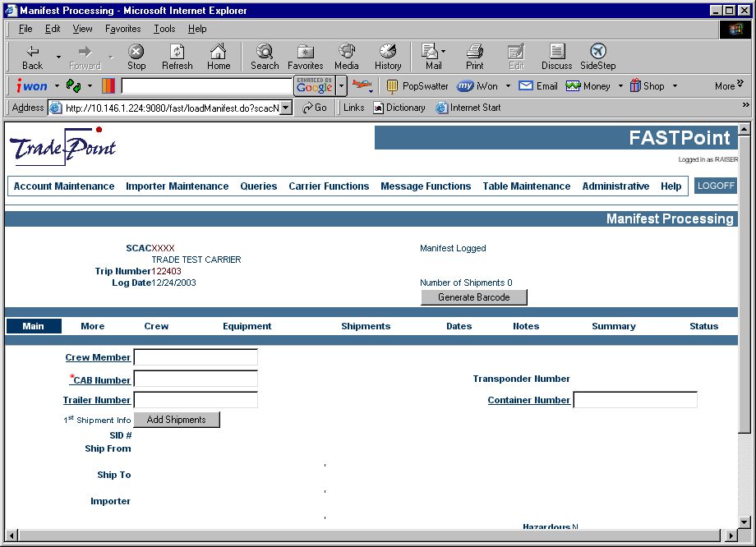Open the Container Number link
The width and height of the screenshot is (756, 547).
pyautogui.click(x=528, y=400)
